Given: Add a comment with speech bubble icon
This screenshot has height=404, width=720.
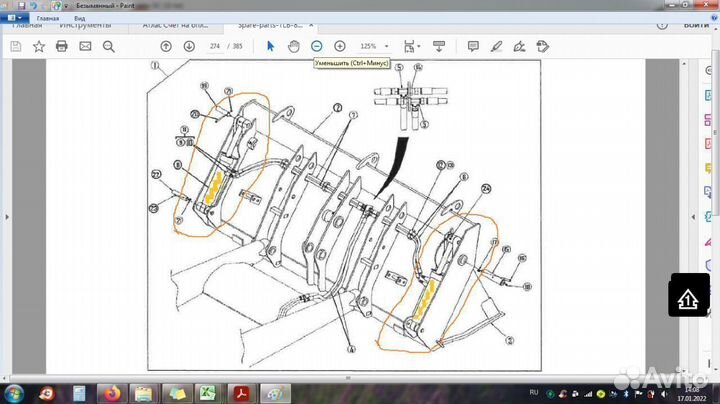Looking at the screenshot, I should point(473,46).
